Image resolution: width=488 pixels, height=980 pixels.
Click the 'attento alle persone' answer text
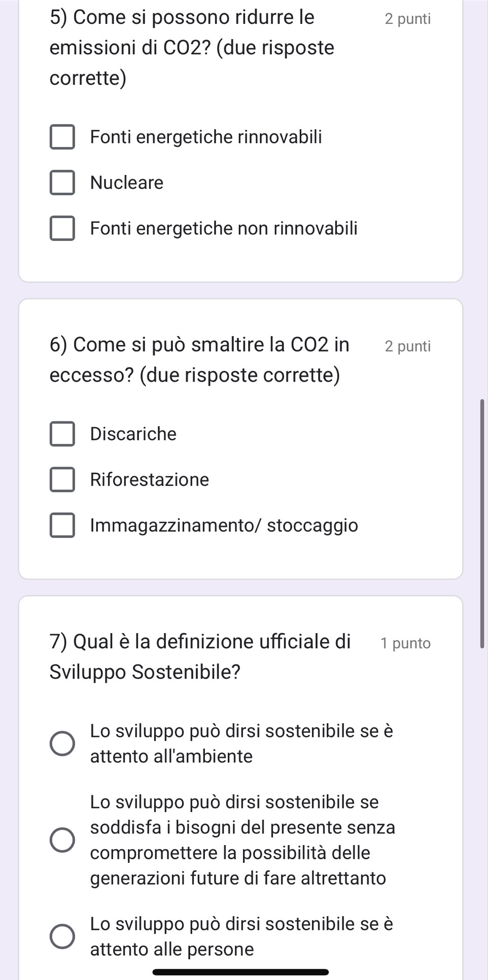coord(172,949)
